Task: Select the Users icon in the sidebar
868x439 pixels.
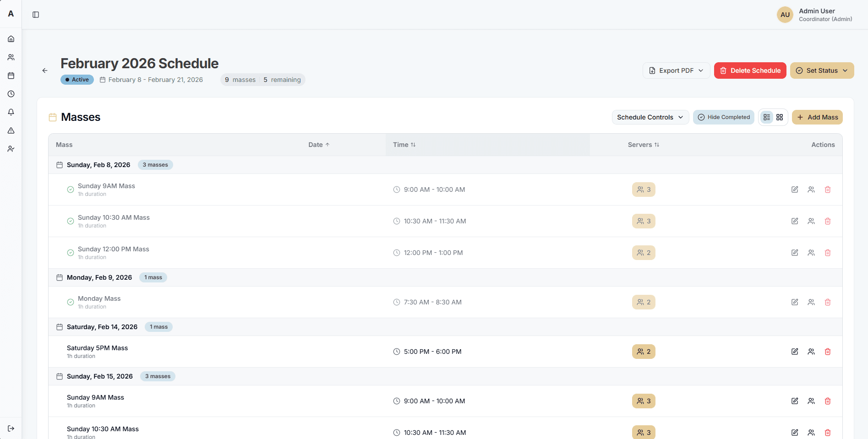Action: pyautogui.click(x=11, y=57)
